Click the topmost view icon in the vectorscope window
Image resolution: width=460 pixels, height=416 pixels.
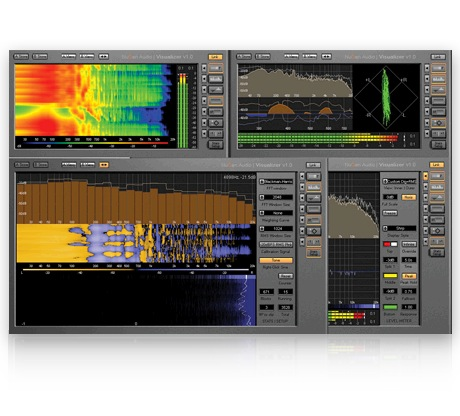coord(438,68)
